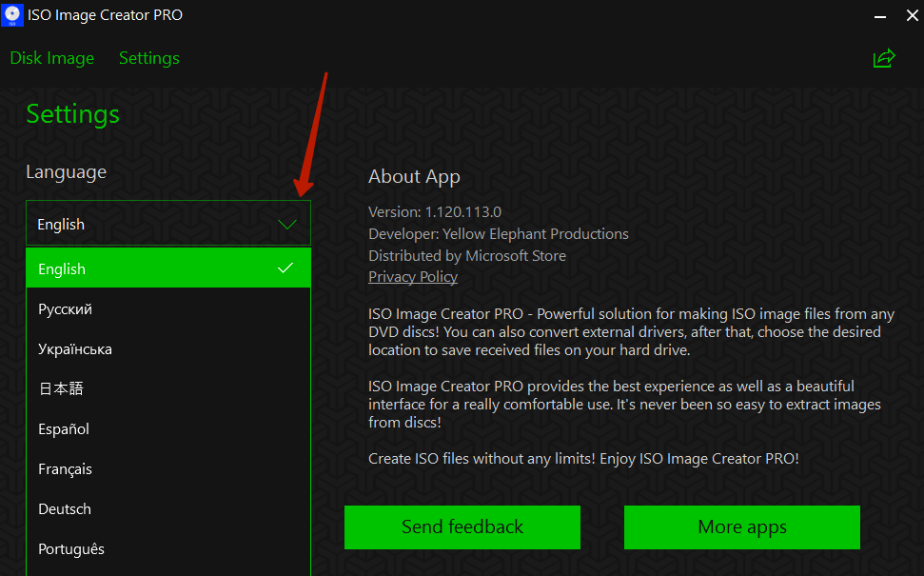The height and width of the screenshot is (576, 924).
Task: Collapse the Language dropdown showing English
Action: coord(167,224)
